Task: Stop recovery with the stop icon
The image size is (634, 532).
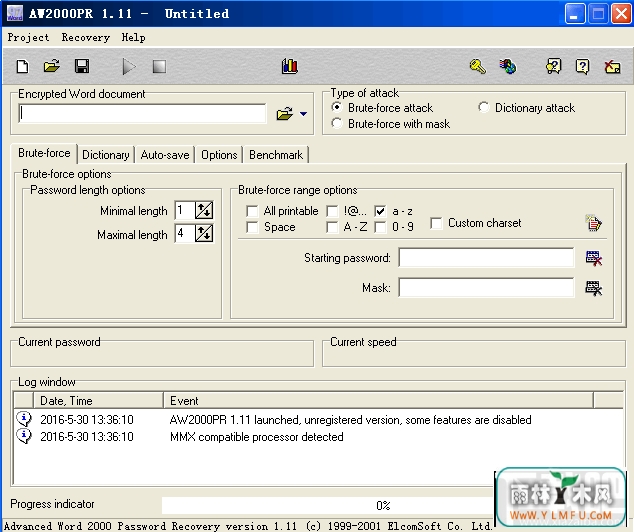Action: click(x=159, y=66)
